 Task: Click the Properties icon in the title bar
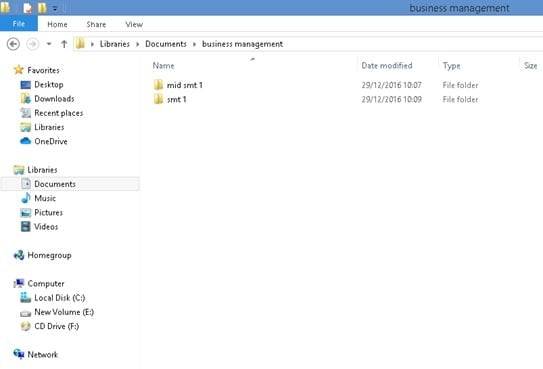(27, 8)
